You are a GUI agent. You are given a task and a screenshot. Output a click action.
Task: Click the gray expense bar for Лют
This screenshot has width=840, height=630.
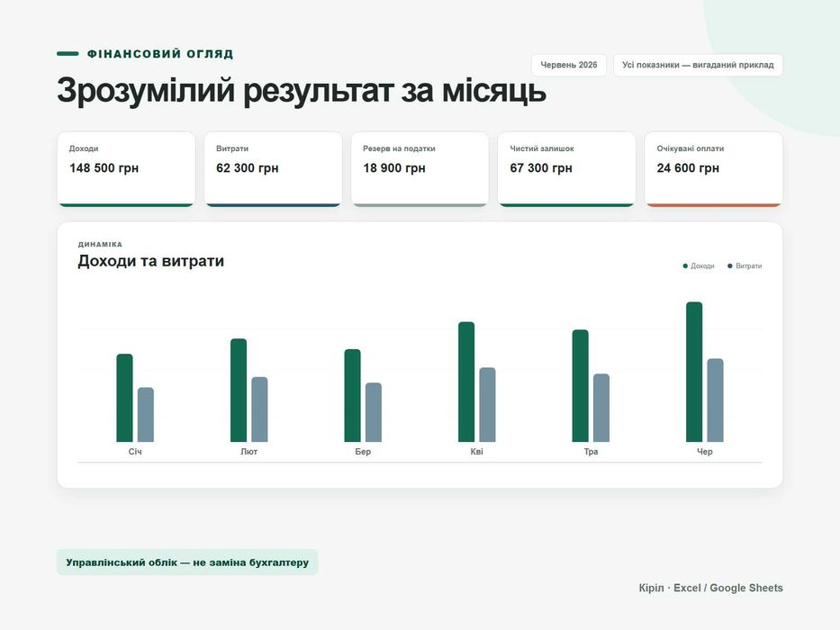(260, 409)
